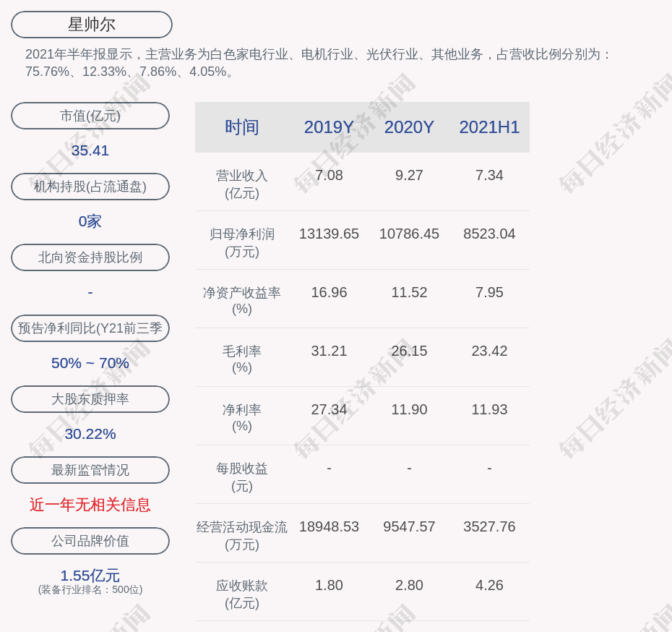672x632 pixels.
Task: Click the 2021年半年报显示 summary paragraph
Action: pos(317,63)
